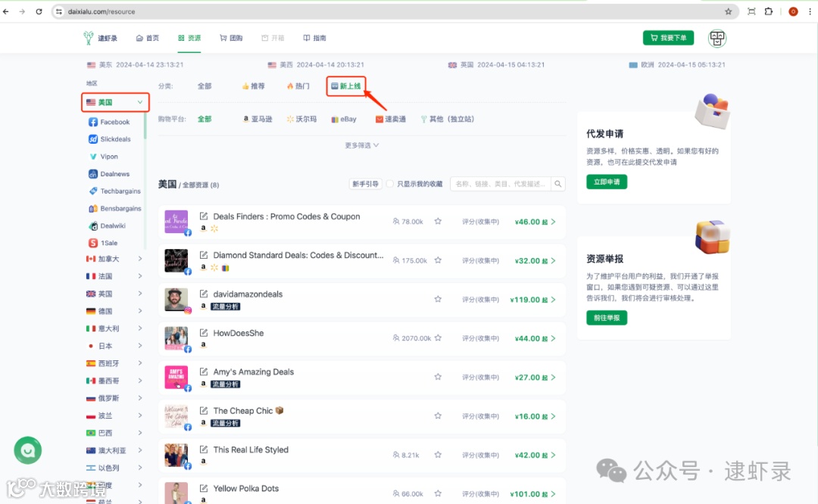Reload the page with refresh icon
Image resolution: width=818 pixels, height=504 pixels.
[x=39, y=11]
